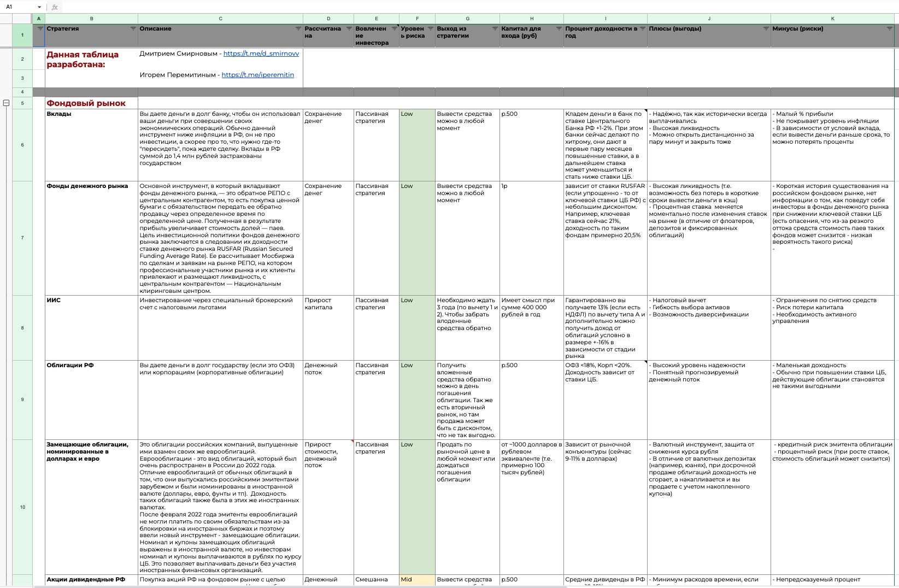Open the name box dropdown arrow

39,7
